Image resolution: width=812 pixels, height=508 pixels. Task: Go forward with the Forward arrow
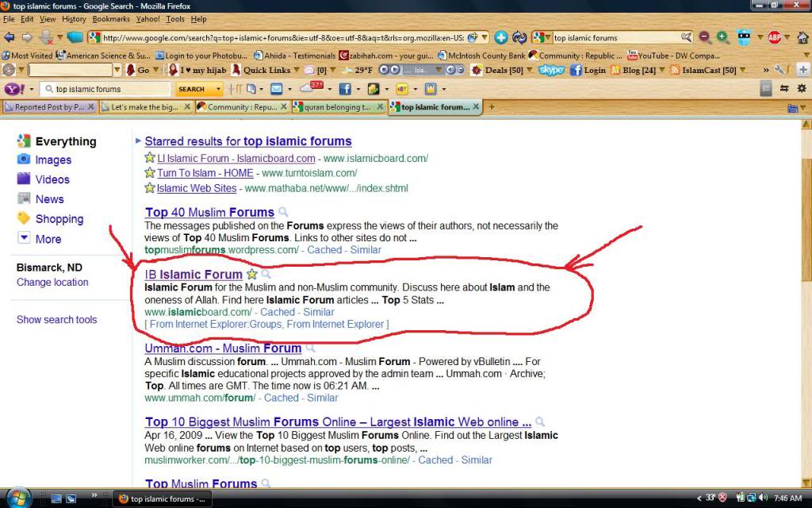click(x=27, y=37)
